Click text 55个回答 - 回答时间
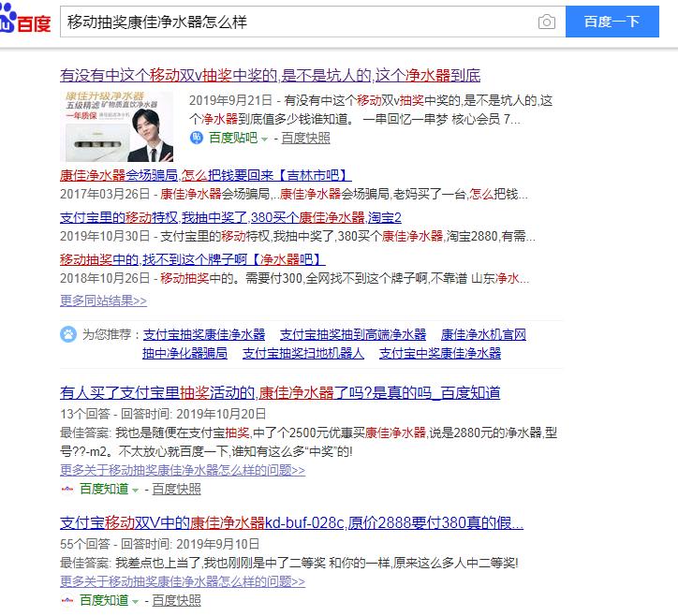 116,544
